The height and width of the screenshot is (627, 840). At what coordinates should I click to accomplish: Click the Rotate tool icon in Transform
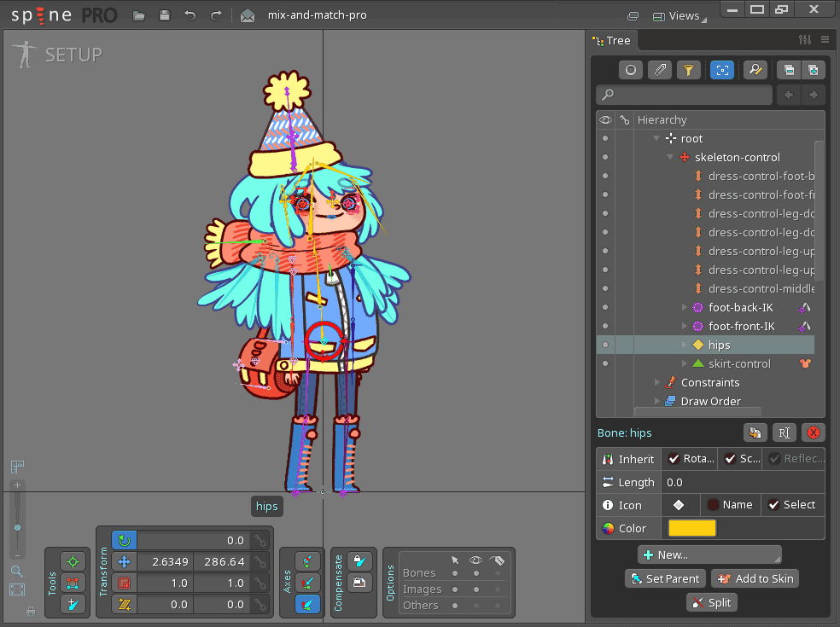point(125,540)
